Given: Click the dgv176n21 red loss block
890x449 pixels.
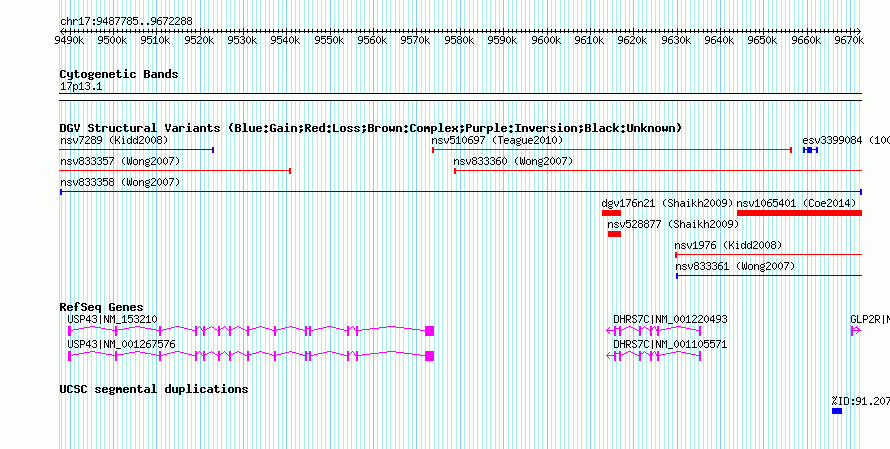Looking at the screenshot, I should [x=611, y=213].
